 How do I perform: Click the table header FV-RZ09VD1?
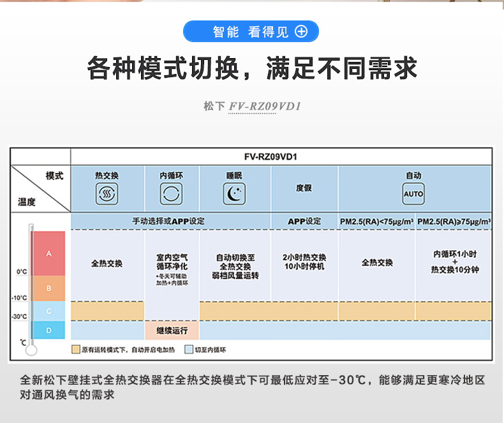271,157
